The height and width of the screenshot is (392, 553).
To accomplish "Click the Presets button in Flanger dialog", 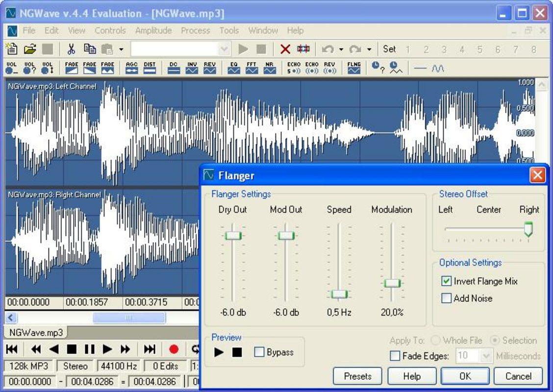I will pos(357,376).
